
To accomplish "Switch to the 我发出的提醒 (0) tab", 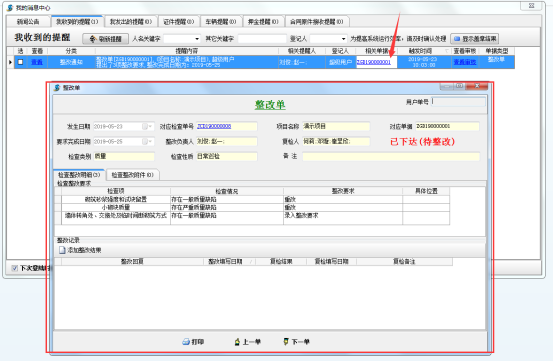I will click(x=131, y=22).
